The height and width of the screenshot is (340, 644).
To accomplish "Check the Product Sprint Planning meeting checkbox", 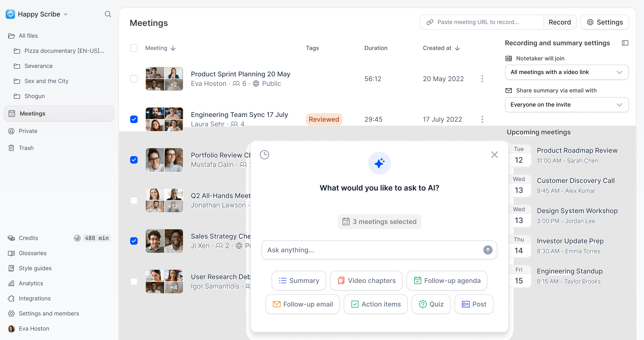I will pyautogui.click(x=134, y=79).
